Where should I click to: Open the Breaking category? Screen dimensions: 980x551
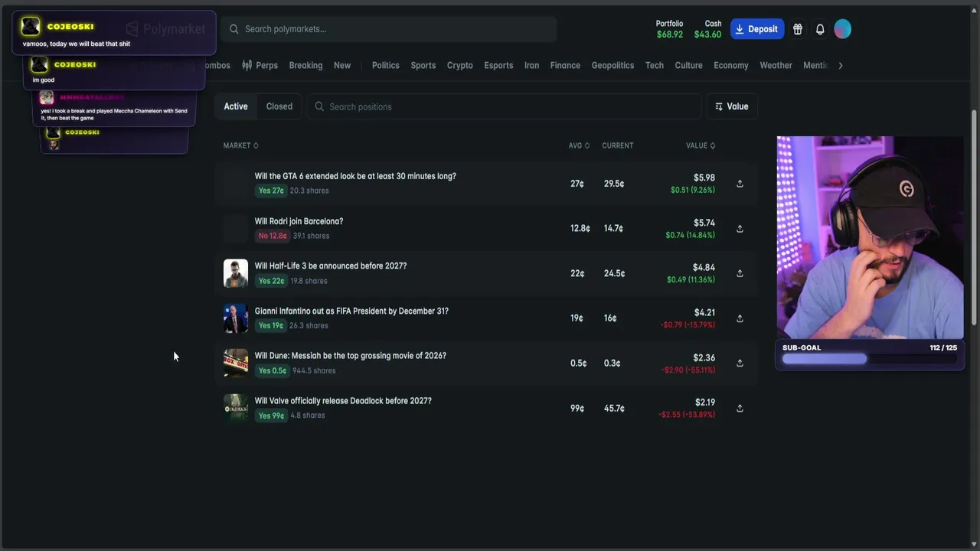click(305, 65)
